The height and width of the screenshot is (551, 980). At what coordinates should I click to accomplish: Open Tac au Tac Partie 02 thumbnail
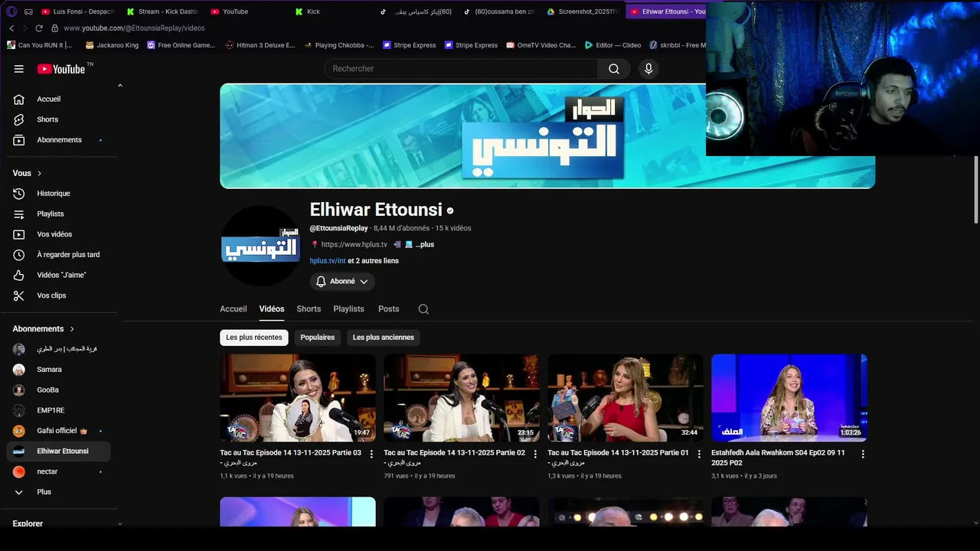click(x=462, y=398)
